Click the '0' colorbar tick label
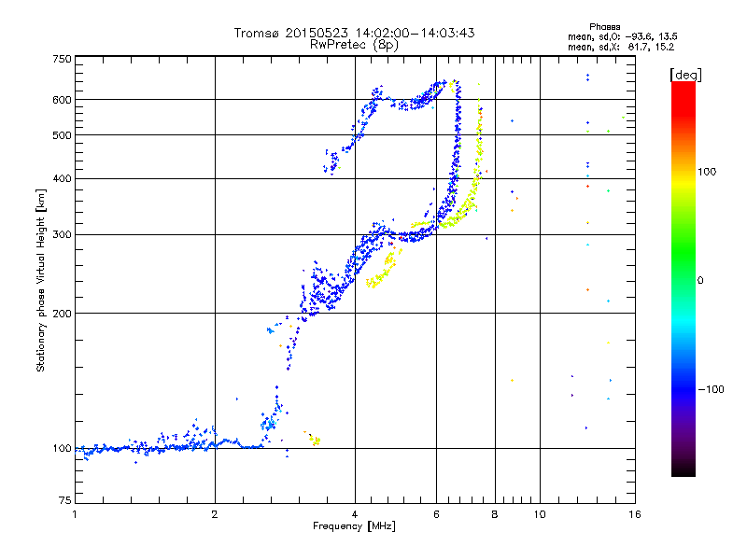 [x=700, y=280]
